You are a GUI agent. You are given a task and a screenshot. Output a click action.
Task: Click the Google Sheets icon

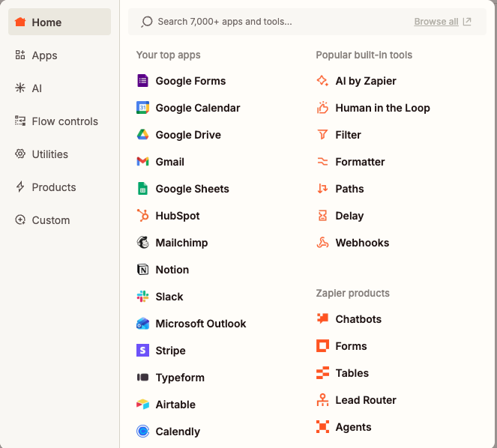point(142,189)
